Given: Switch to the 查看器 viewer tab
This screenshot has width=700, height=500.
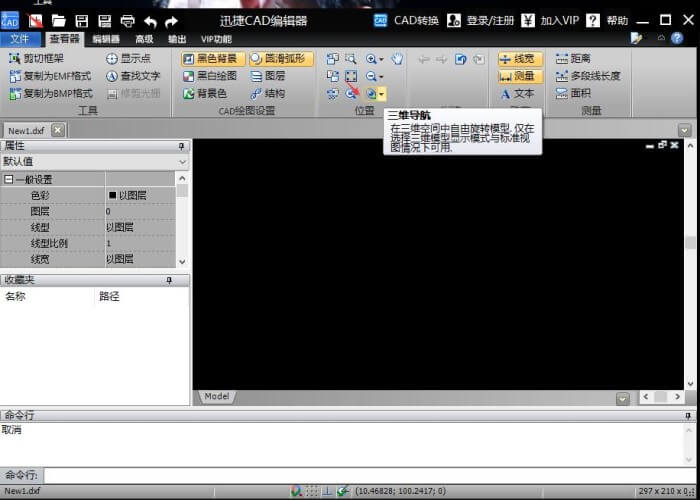Looking at the screenshot, I should coord(64,39).
